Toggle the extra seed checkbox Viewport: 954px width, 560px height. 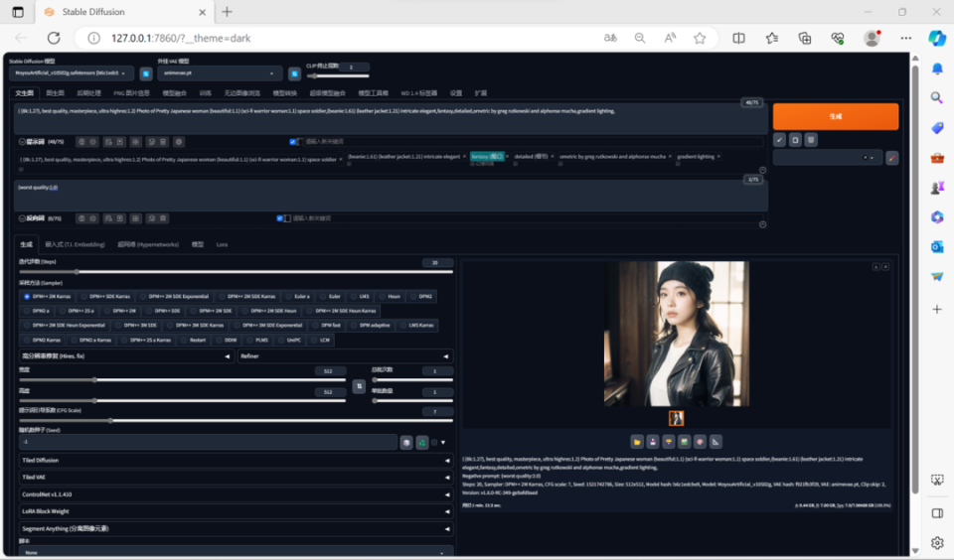(x=434, y=443)
